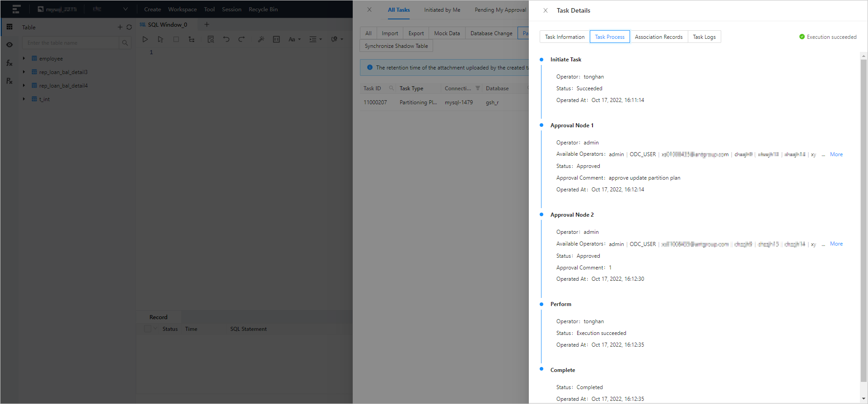Click task ID 11000207 in the table
Screen dimensions: 868x404
pyautogui.click(x=375, y=102)
